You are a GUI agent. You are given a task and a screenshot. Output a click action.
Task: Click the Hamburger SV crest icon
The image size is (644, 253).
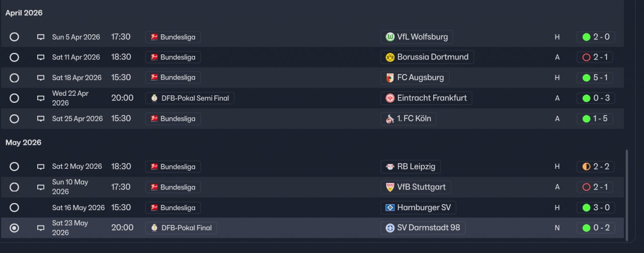(390, 208)
